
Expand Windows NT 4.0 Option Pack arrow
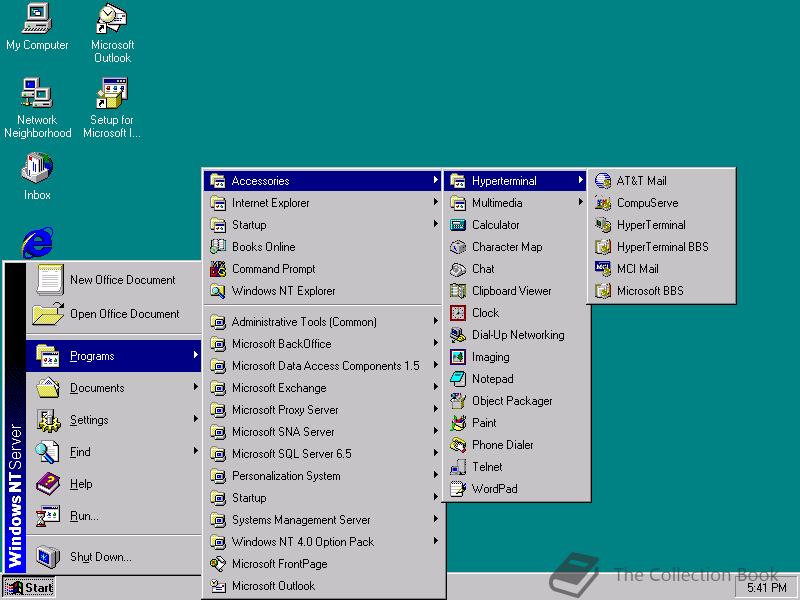click(435, 541)
